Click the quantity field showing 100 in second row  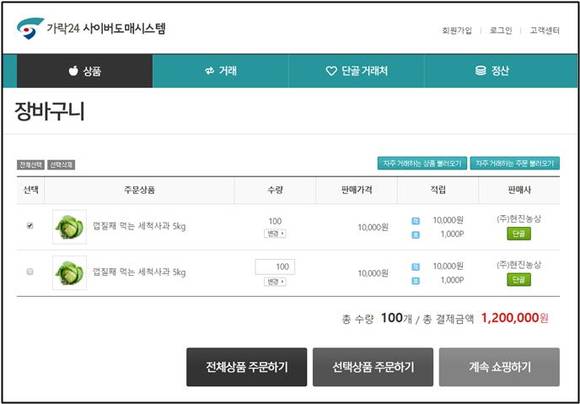tap(275, 267)
